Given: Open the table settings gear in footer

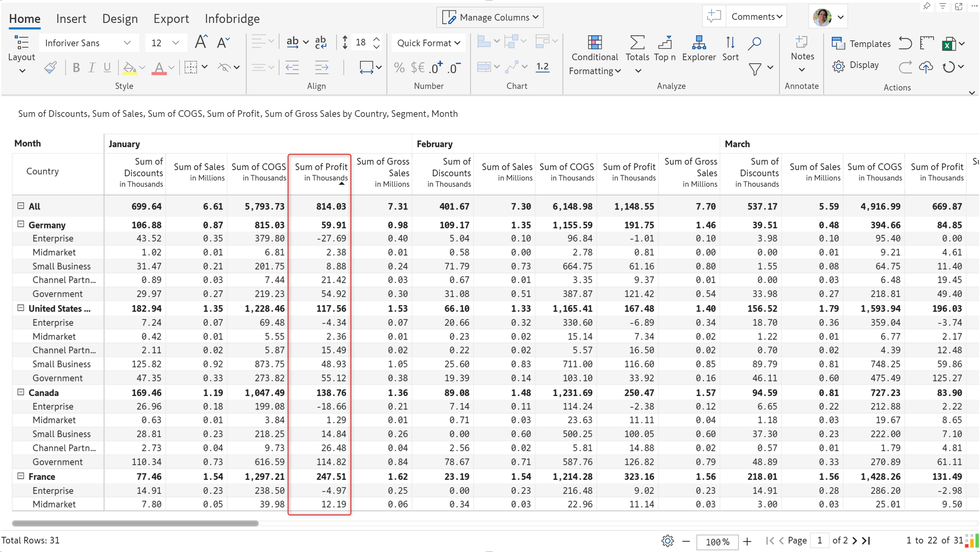Looking at the screenshot, I should pos(667,541).
